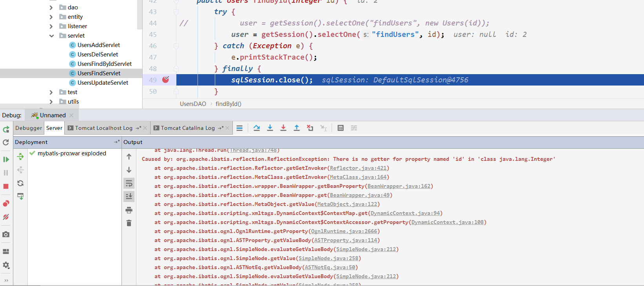Image resolution: width=644 pixels, height=286 pixels.
Task: Select the Server tab
Action: [x=54, y=128]
